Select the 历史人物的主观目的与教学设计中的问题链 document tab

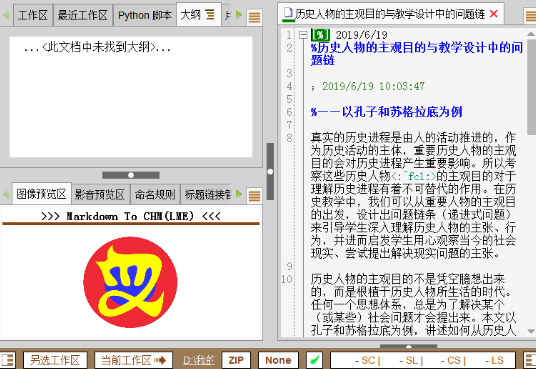[390, 14]
